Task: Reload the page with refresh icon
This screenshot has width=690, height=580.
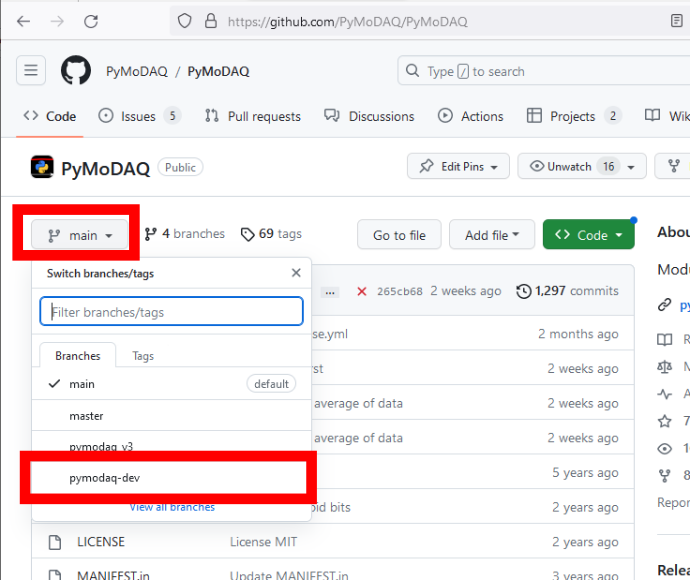Action: (91, 21)
